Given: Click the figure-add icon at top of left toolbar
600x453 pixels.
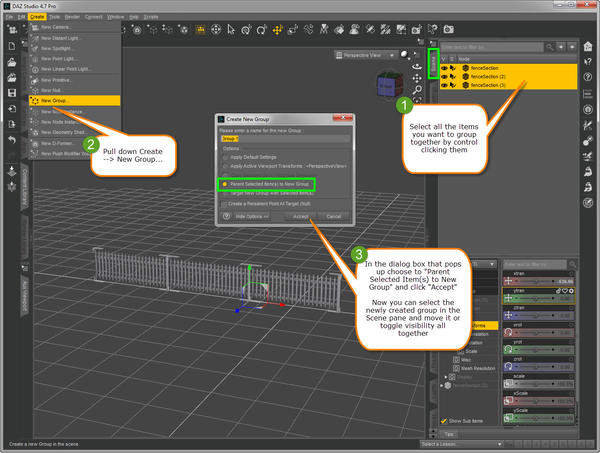Looking at the screenshot, I should click(12, 29).
